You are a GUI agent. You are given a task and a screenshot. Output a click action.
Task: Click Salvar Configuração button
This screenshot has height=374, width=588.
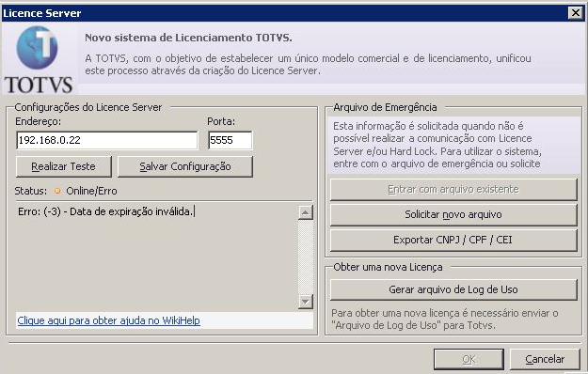click(x=185, y=166)
